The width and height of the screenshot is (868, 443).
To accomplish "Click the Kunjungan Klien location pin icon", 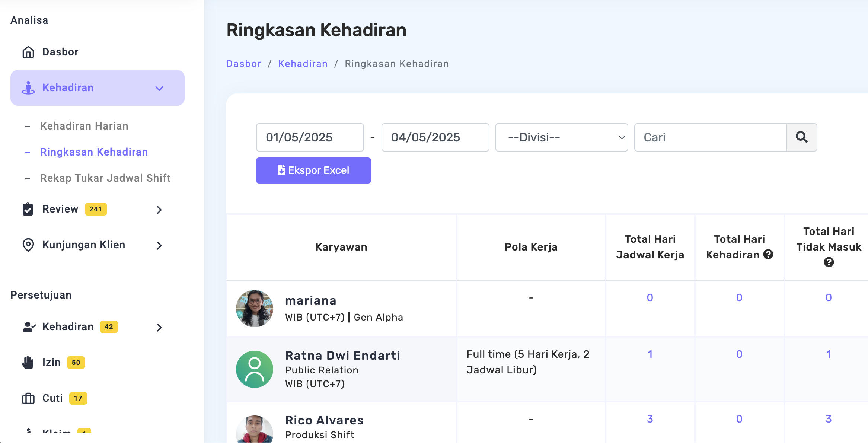I will 28,245.
